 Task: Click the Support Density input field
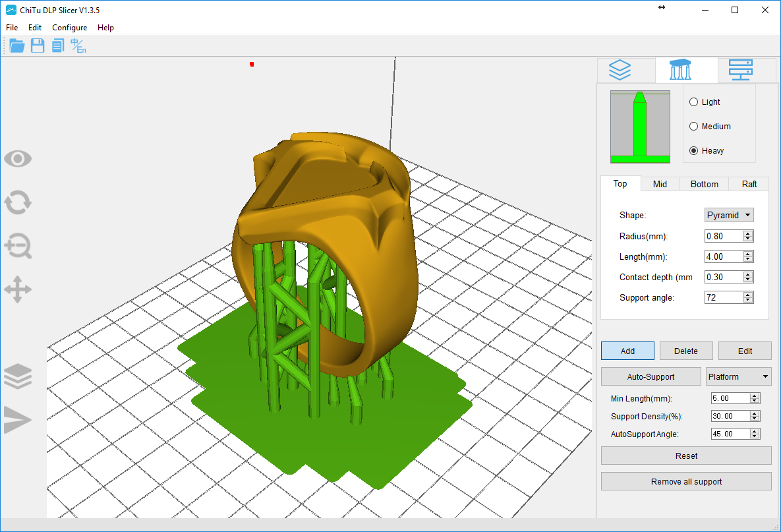731,416
